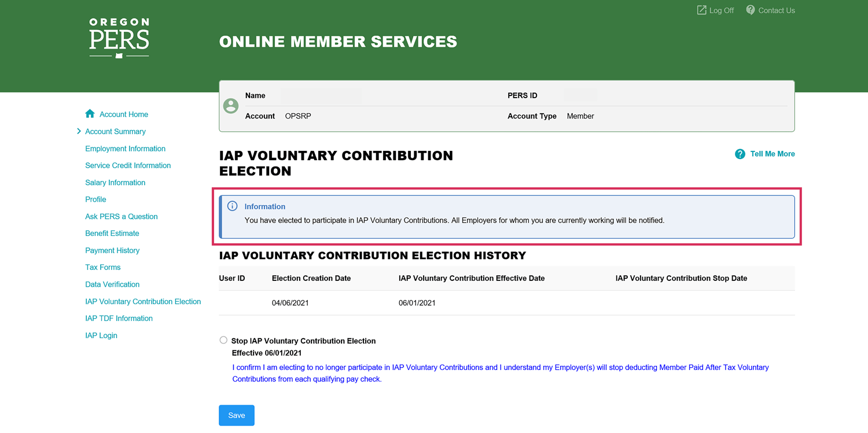View Tax Forms page
Viewport: 868px width, 433px height.
(x=103, y=267)
